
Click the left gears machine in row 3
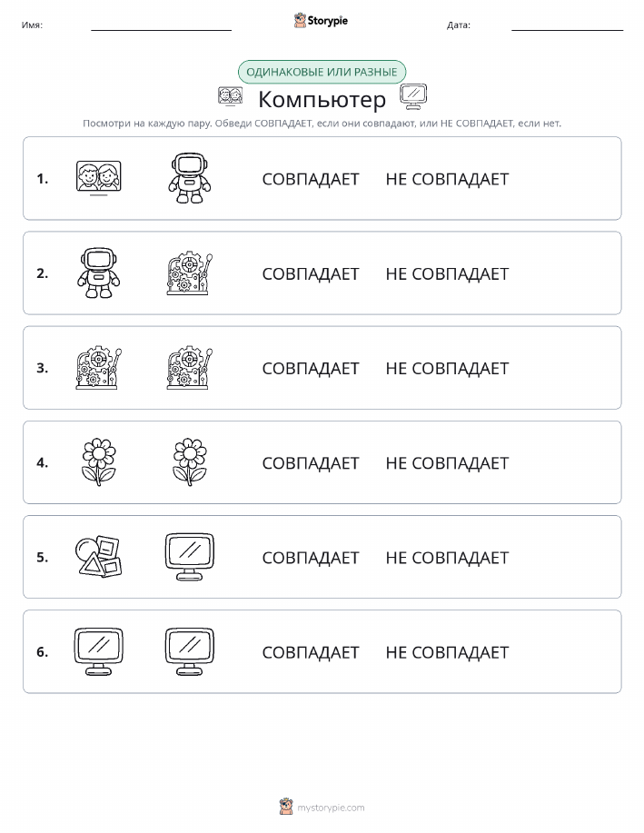99,368
